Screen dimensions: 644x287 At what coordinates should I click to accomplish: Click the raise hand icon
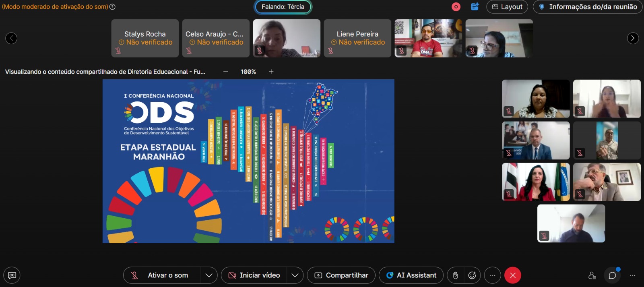455,275
